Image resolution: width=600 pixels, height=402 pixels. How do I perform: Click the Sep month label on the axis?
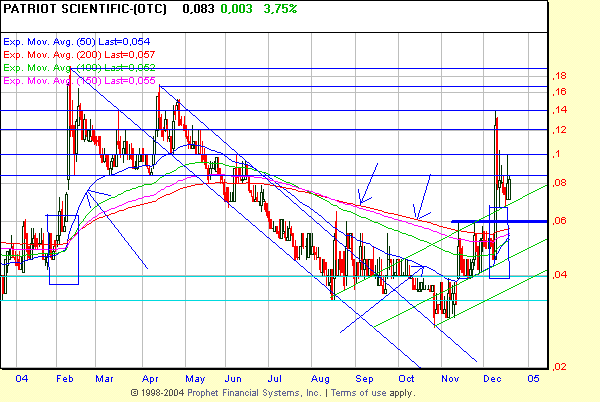click(x=364, y=379)
